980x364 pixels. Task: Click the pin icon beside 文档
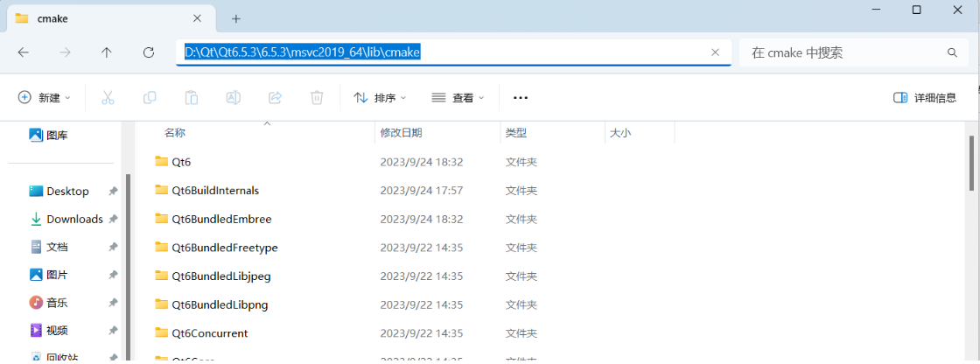113,248
